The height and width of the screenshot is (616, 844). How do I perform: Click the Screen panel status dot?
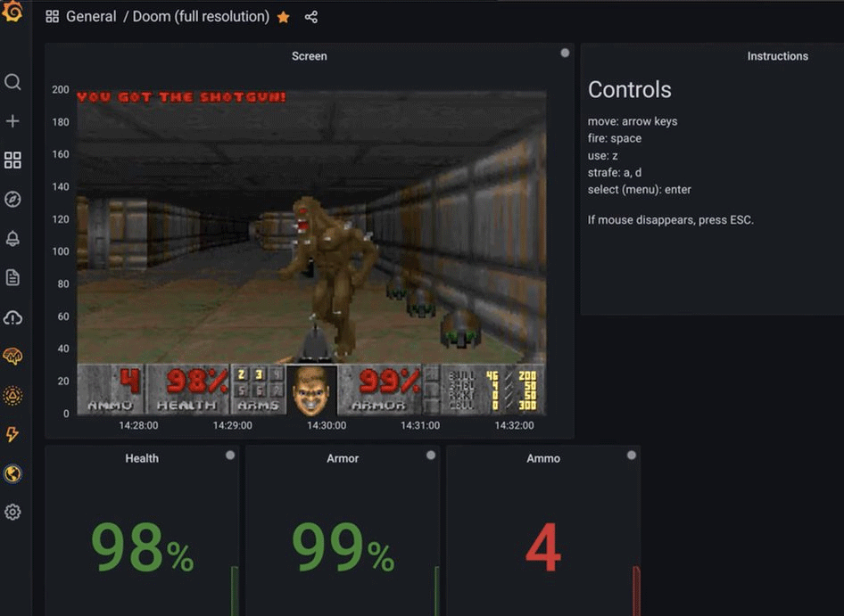click(x=565, y=53)
